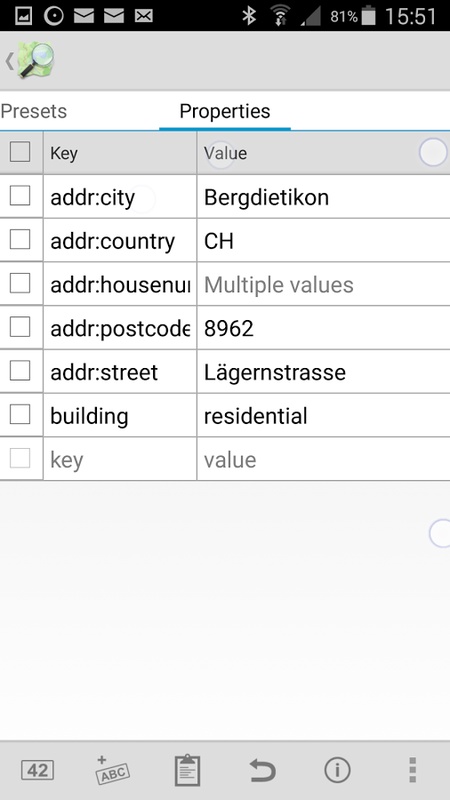Check the select-all header checkbox
450x800 pixels.
[x=20, y=152]
